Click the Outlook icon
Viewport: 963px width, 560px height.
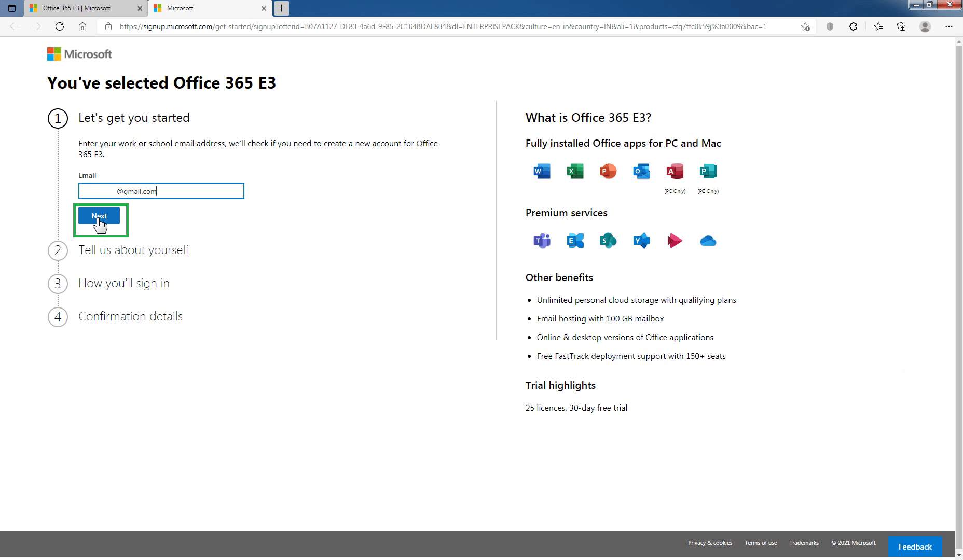(641, 171)
